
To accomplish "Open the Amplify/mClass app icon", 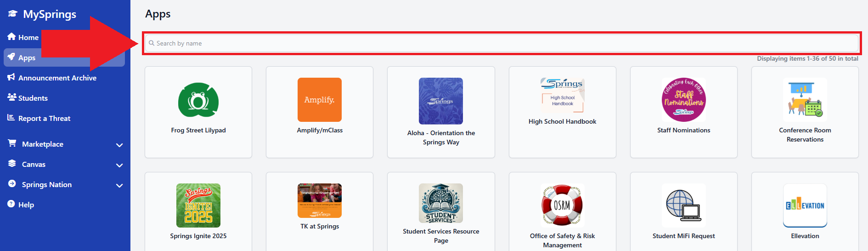I will click(x=320, y=100).
